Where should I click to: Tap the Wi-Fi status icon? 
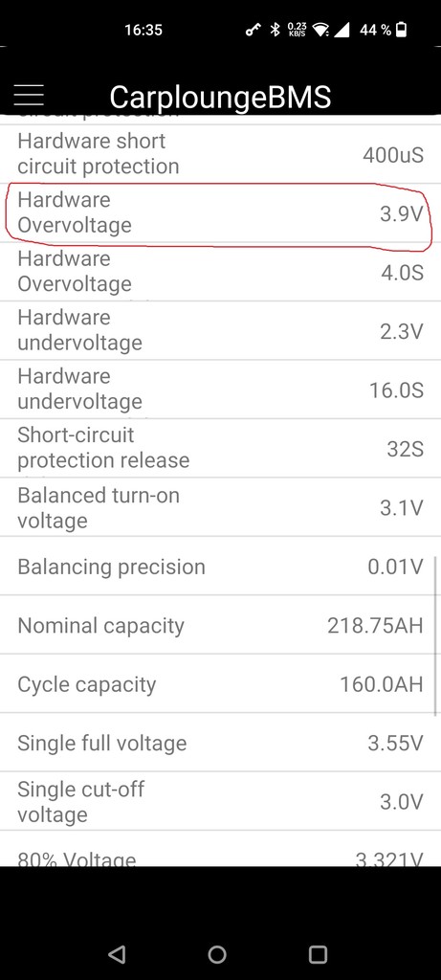point(321,30)
